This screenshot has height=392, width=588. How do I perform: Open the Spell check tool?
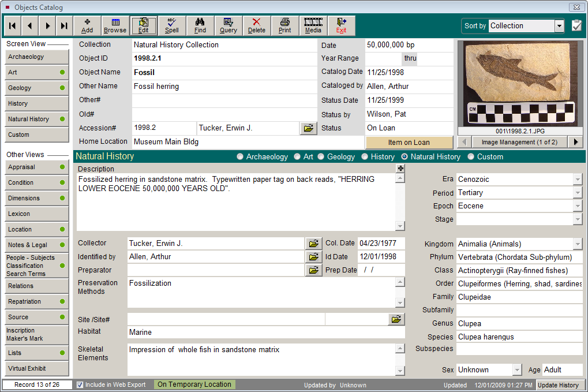point(171,25)
